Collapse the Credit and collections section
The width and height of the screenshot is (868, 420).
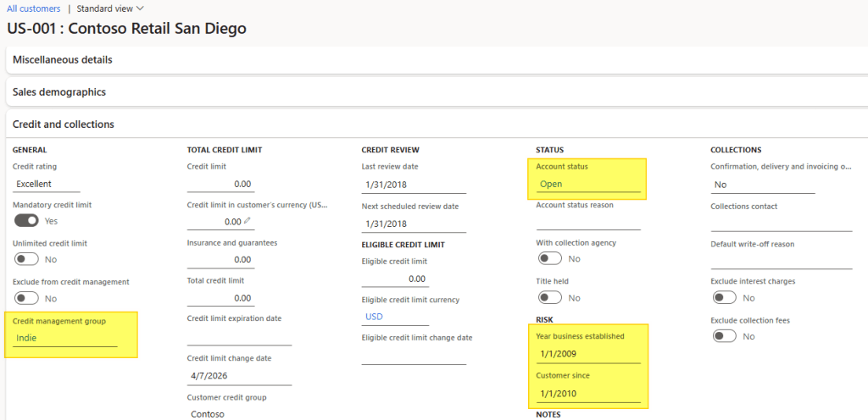pos(64,124)
